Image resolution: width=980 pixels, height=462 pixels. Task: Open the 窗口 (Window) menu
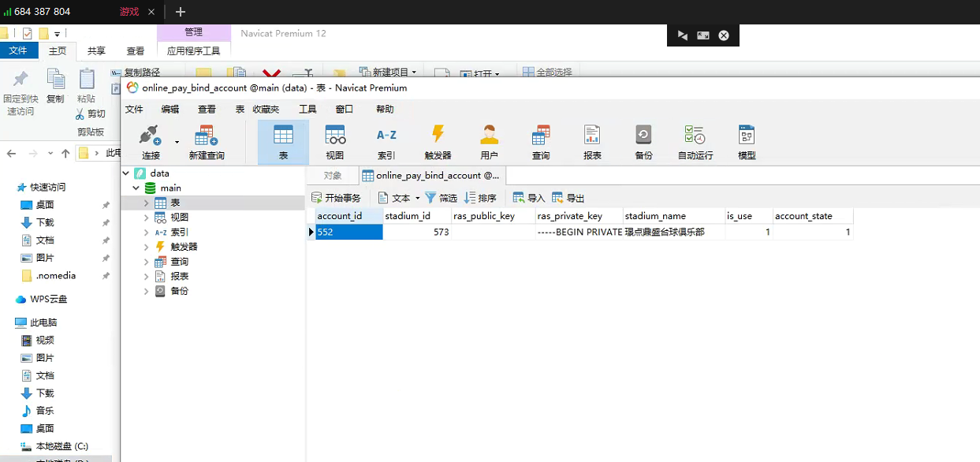pos(344,110)
